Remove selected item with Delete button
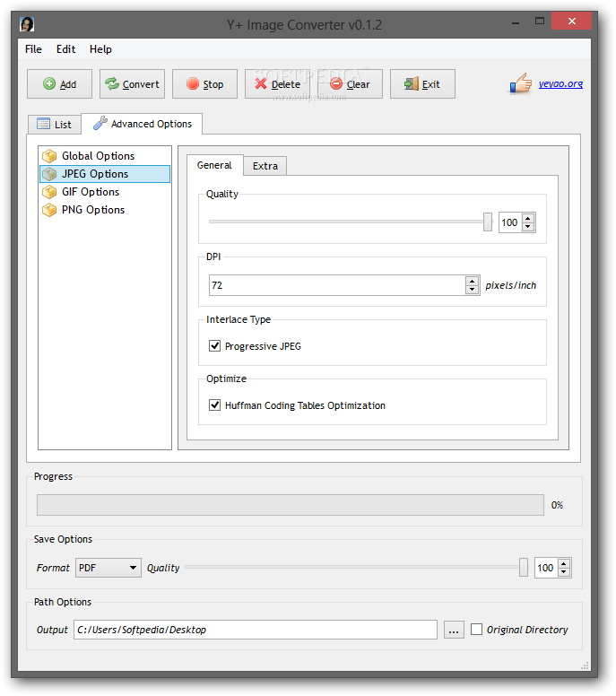The height and width of the screenshot is (696, 616). tap(277, 84)
